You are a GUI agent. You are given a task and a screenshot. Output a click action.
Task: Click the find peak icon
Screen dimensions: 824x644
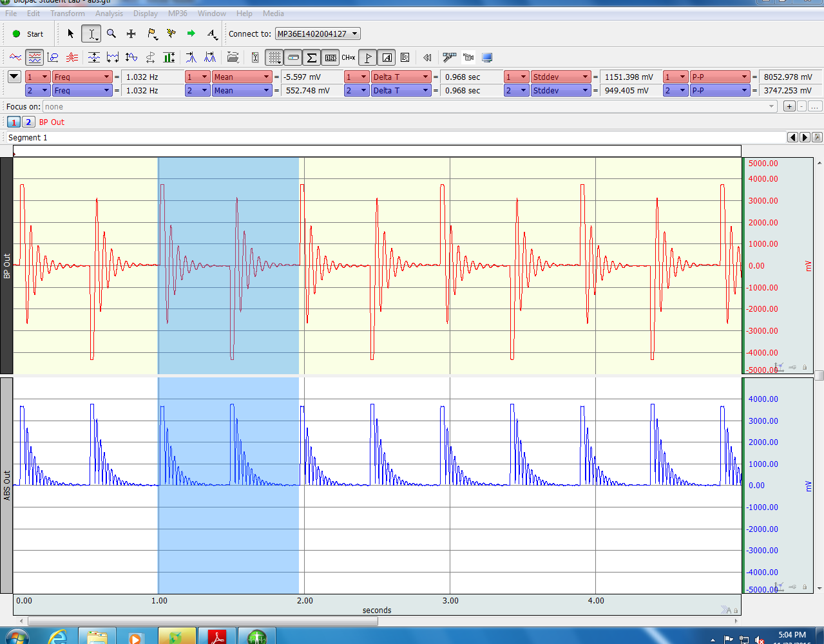(x=191, y=57)
